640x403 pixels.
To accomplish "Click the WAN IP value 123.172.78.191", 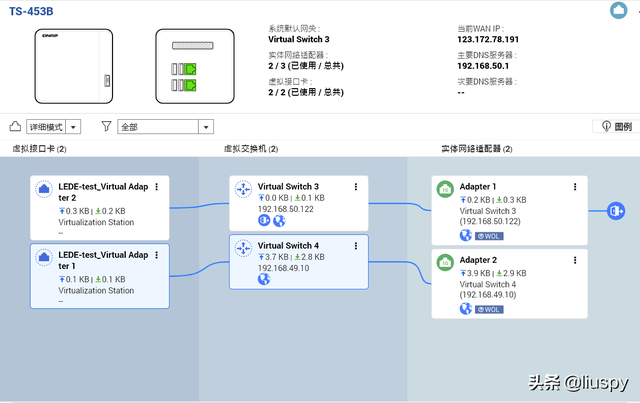I will click(488, 40).
